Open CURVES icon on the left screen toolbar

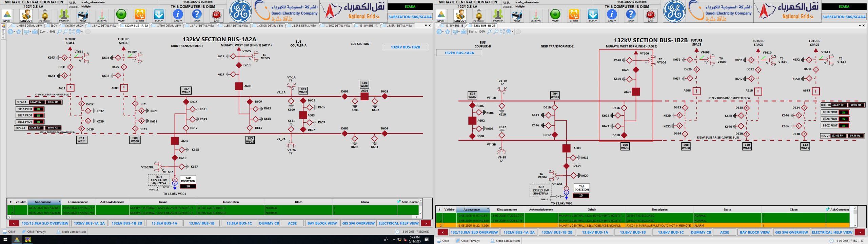[x=102, y=15]
